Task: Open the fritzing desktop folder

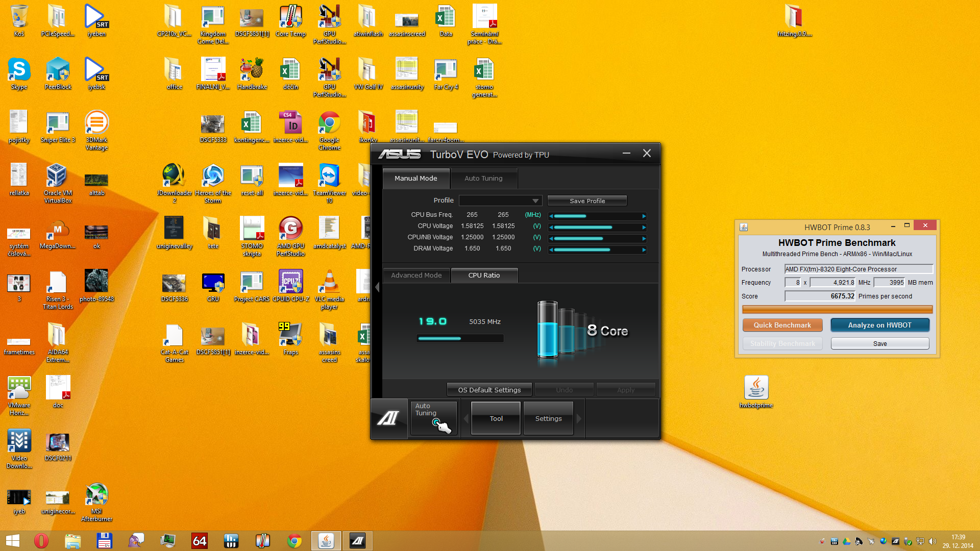Action: point(794,20)
